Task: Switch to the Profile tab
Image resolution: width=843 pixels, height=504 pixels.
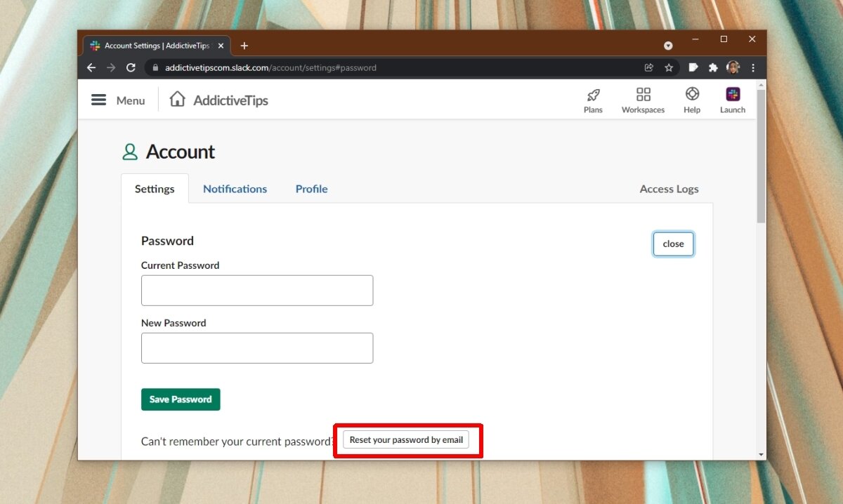Action: click(x=311, y=189)
